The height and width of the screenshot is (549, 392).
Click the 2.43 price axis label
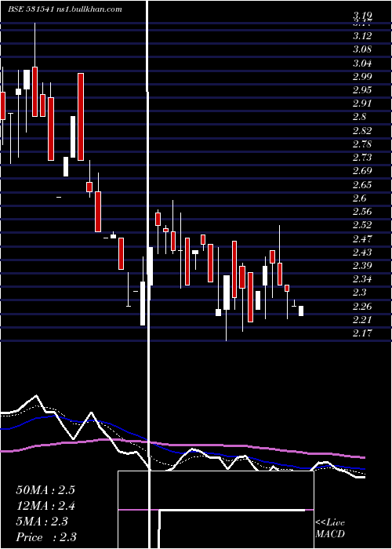[362, 252]
